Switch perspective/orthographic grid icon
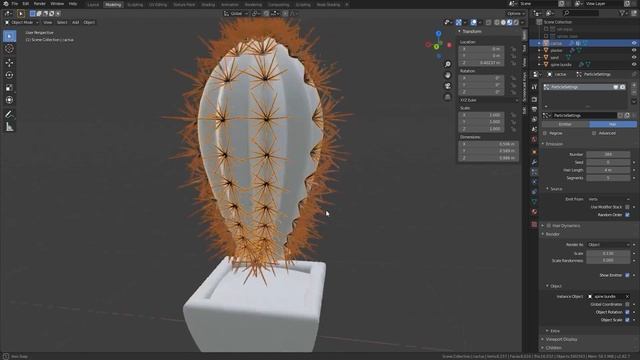 (448, 97)
